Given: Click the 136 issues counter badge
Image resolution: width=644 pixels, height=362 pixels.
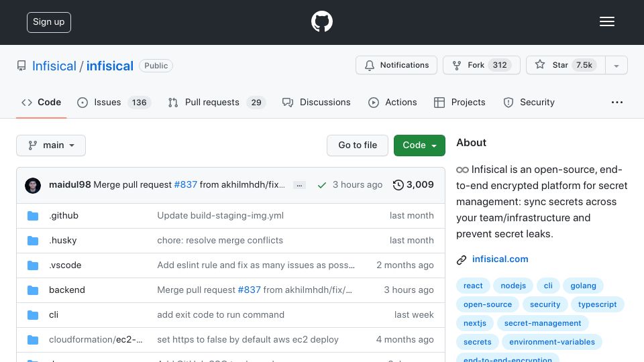Looking at the screenshot, I should (x=140, y=103).
